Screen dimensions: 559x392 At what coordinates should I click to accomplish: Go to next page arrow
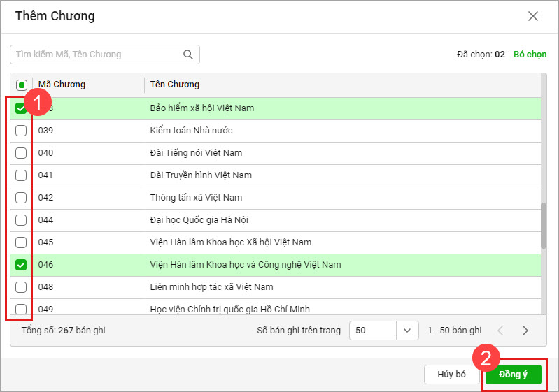[525, 331]
